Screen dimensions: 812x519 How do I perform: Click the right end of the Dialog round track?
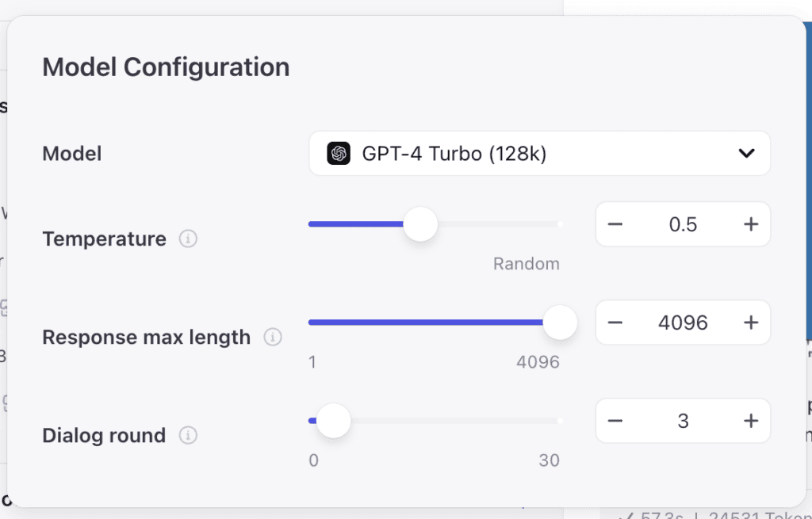pos(558,421)
